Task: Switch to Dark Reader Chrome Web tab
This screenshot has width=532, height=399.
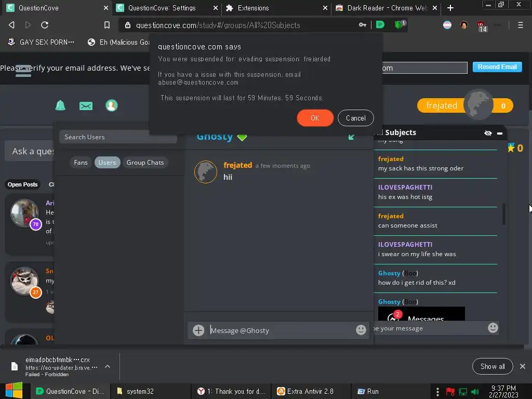Action: [x=386, y=8]
